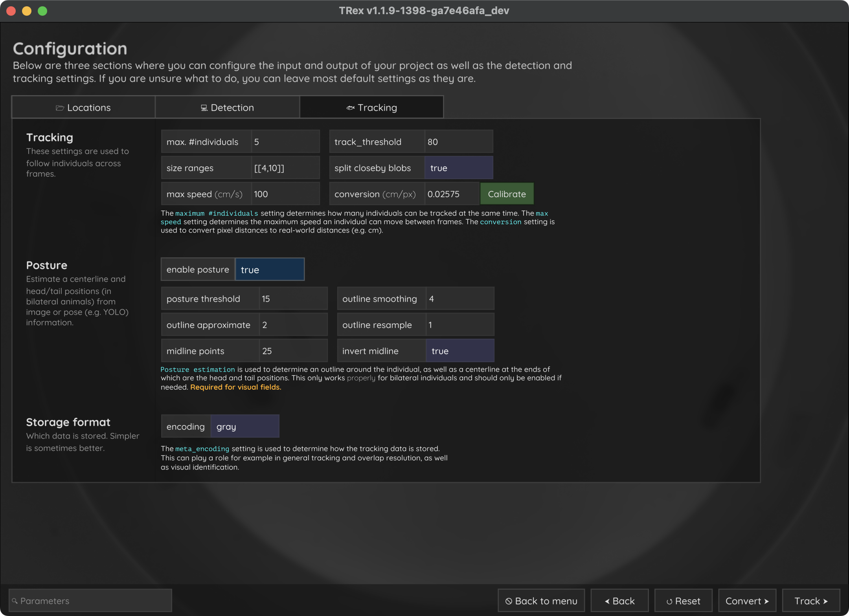Toggle enable posture true value
The width and height of the screenshot is (849, 616).
point(270,269)
